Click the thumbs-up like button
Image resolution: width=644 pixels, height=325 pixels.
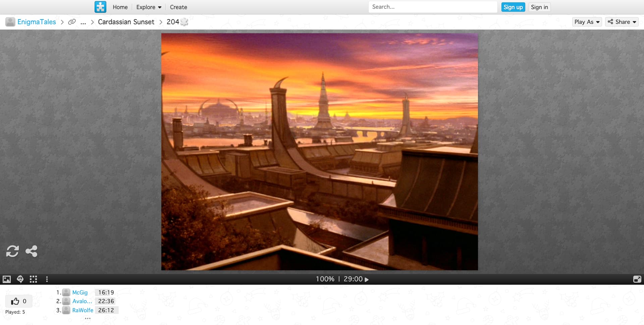pos(19,301)
